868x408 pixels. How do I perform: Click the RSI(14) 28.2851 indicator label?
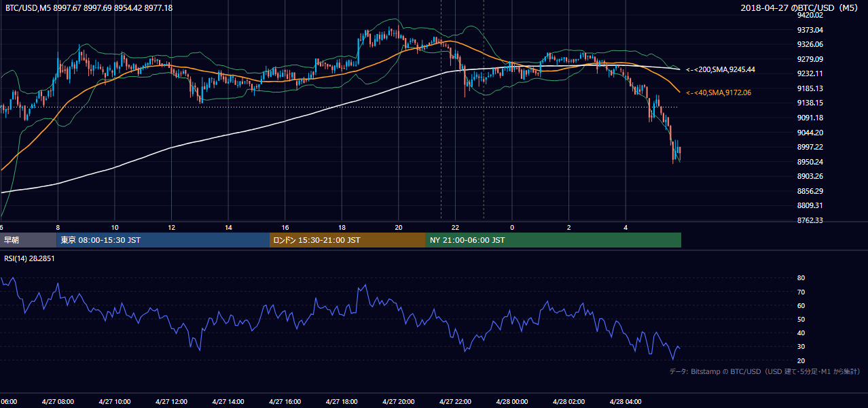[x=29, y=258]
